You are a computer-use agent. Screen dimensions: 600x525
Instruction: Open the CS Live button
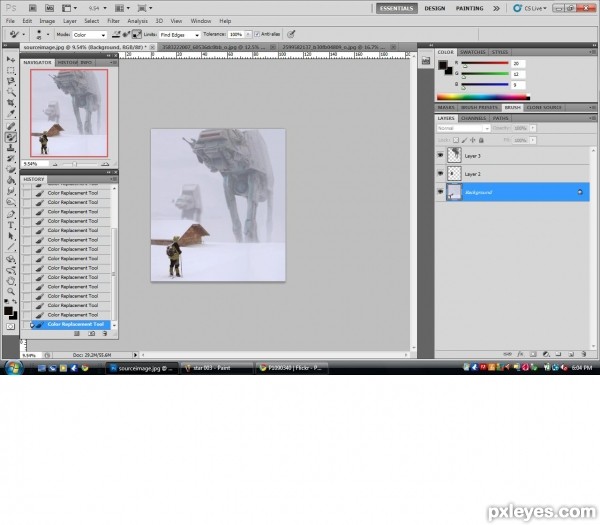[x=530, y=8]
